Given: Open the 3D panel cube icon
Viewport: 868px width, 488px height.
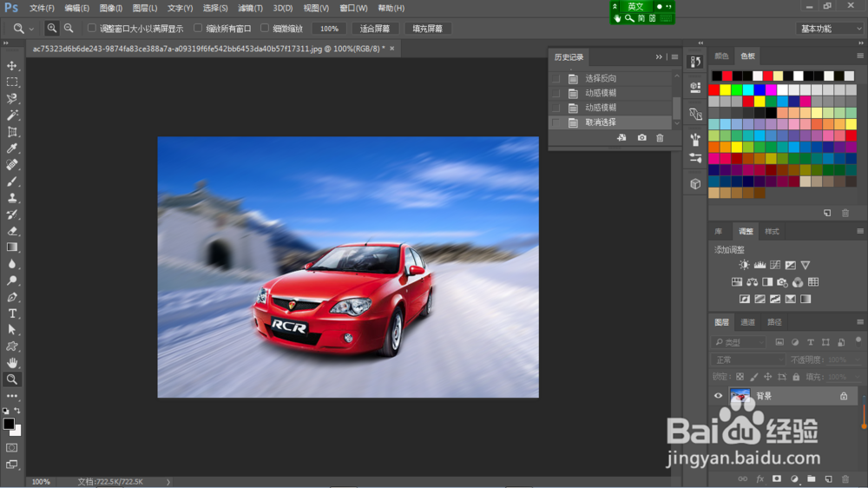Looking at the screenshot, I should (x=695, y=184).
